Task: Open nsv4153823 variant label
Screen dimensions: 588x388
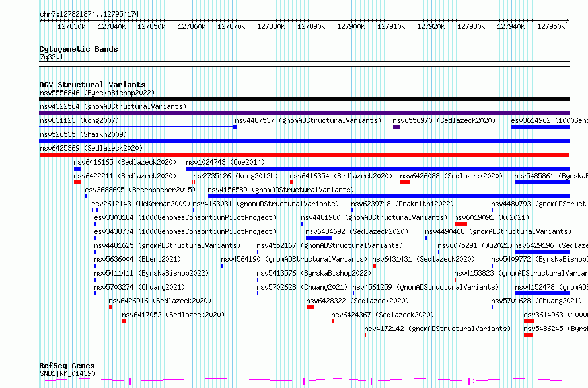Action: tap(521, 273)
